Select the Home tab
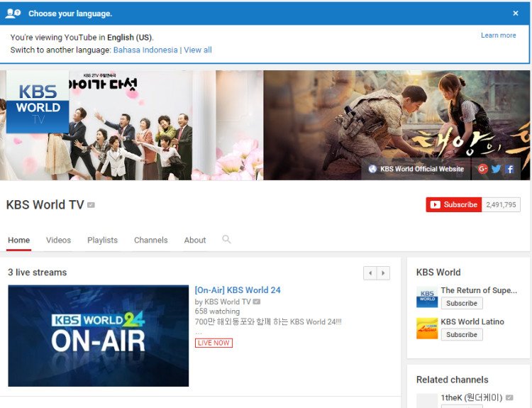 coord(18,240)
